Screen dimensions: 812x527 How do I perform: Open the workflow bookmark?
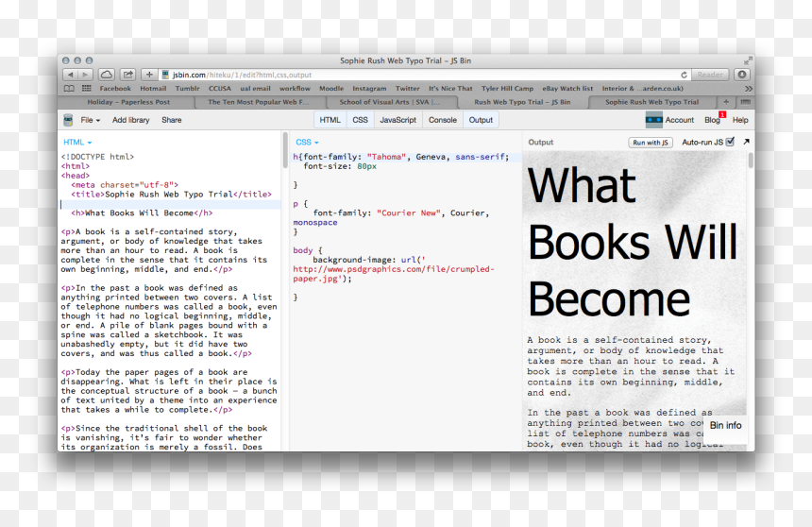(x=295, y=89)
